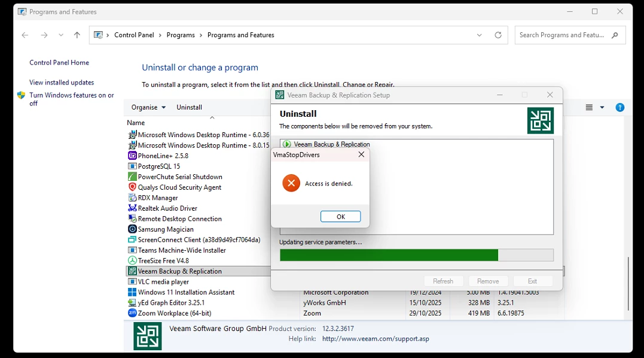Click the Windows 11 Installation Assistant icon
The image size is (644, 358).
[x=132, y=292]
